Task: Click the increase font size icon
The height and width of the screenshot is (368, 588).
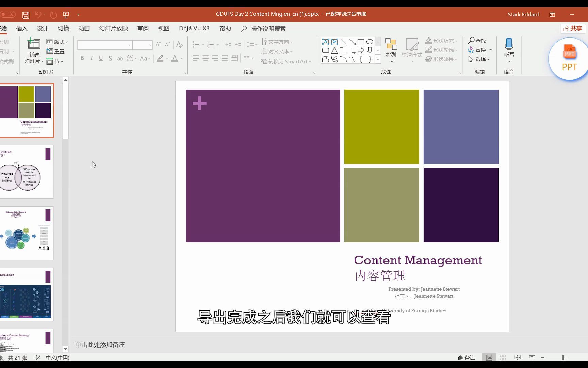Action: 158,45
